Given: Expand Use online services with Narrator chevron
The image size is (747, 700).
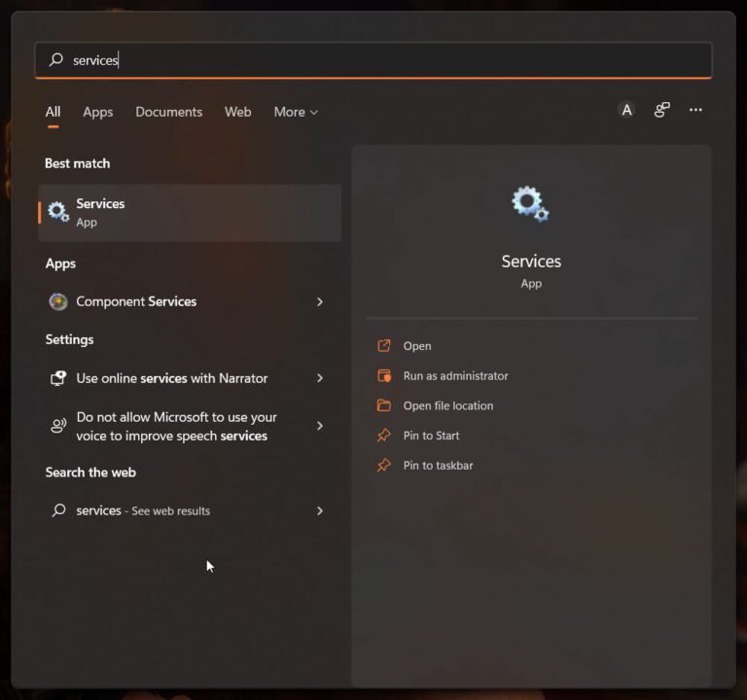Looking at the screenshot, I should click(x=320, y=378).
